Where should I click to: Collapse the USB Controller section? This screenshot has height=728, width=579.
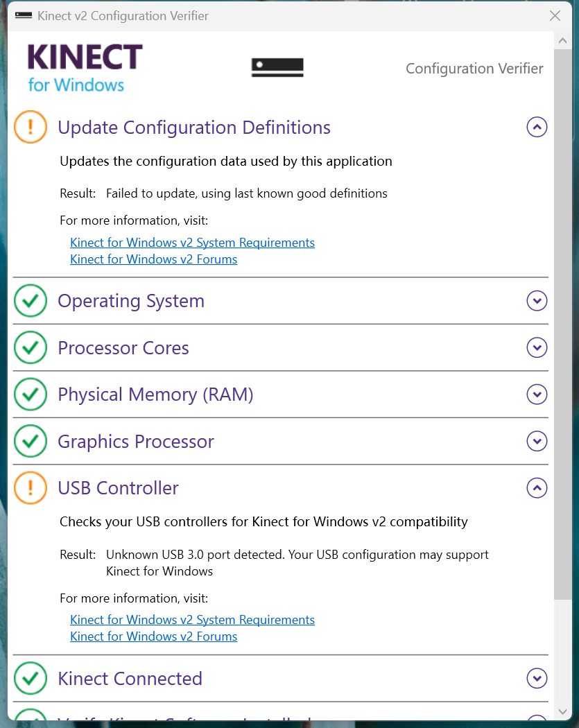[x=537, y=488]
